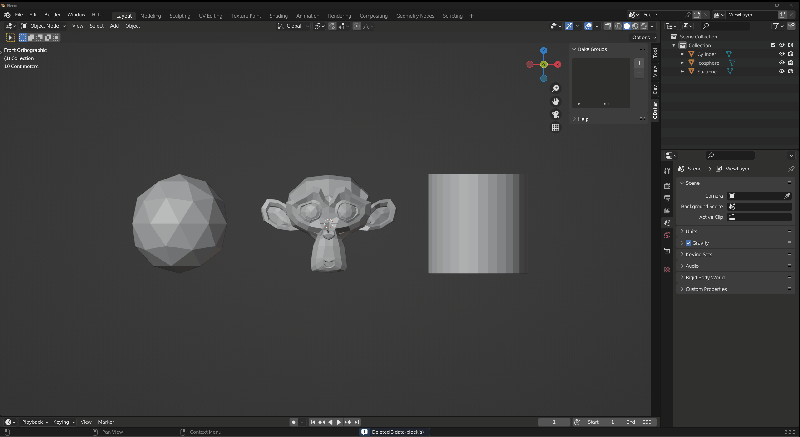Viewport: 800px width, 437px height.
Task: Jump to the animation start frame
Action: click(313, 422)
